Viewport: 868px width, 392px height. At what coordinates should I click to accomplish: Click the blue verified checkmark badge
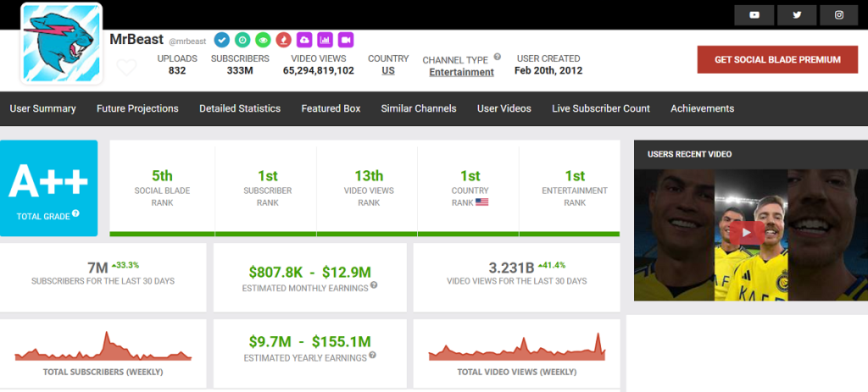pos(222,40)
